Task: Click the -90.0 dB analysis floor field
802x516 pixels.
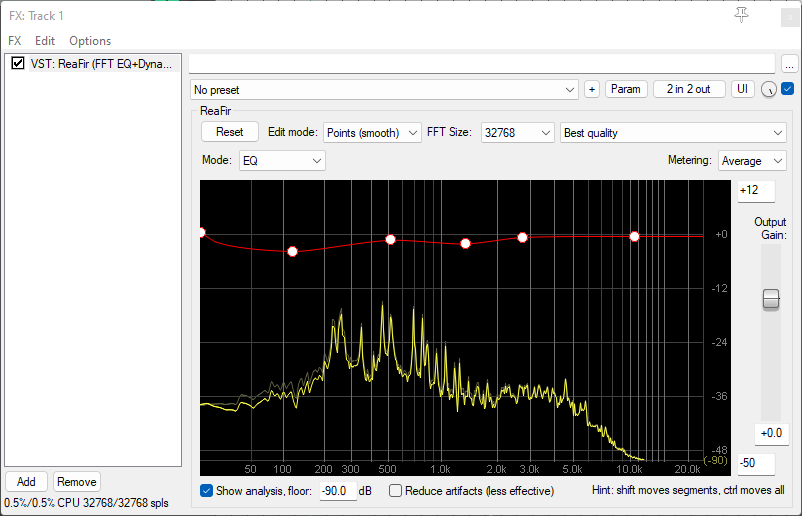Action: pyautogui.click(x=338, y=491)
